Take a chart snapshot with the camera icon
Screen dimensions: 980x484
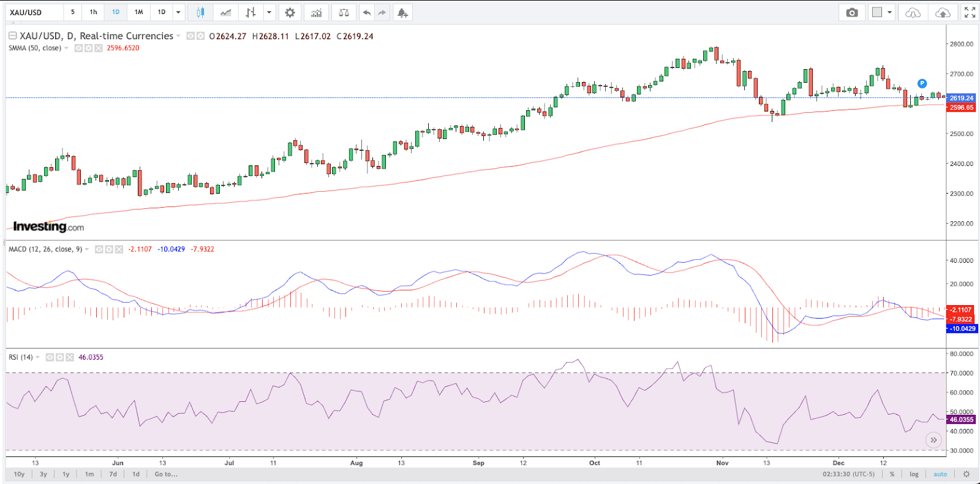pos(851,12)
